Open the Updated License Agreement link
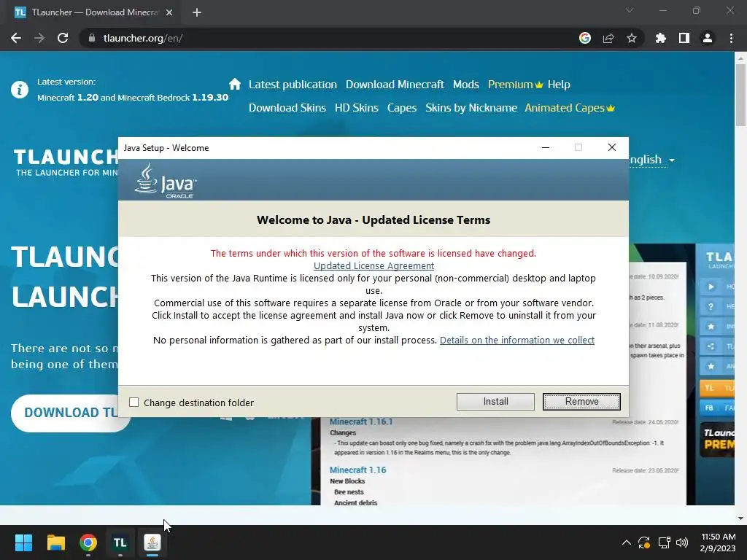The image size is (747, 560). click(x=373, y=265)
